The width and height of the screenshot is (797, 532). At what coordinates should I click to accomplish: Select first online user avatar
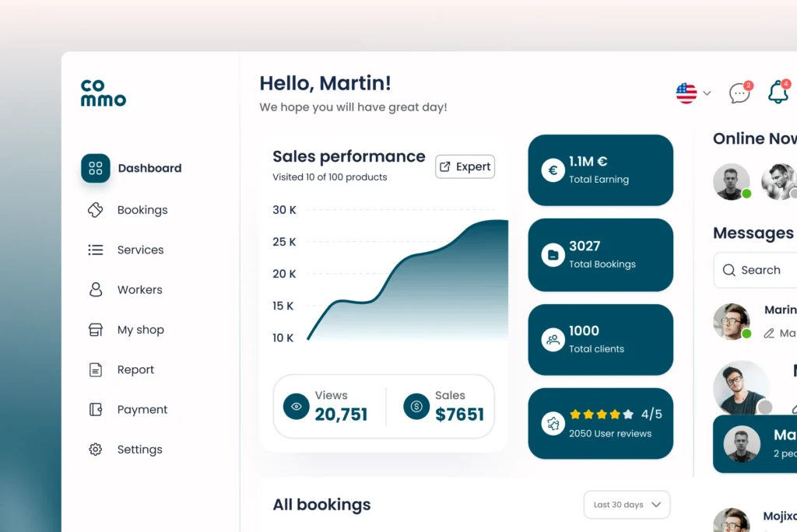click(731, 181)
